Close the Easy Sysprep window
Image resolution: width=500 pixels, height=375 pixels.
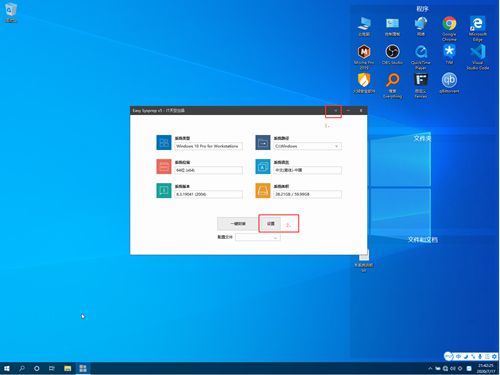[361, 110]
